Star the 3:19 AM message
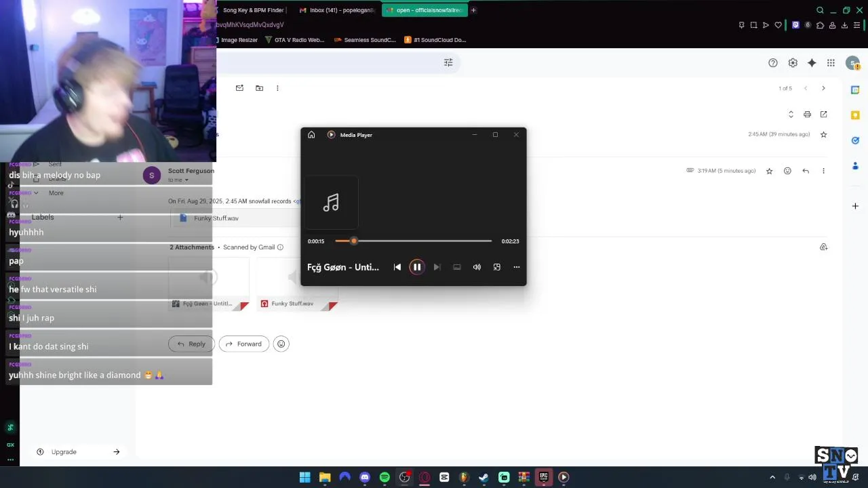Screen dimensions: 868x488 coord(769,171)
